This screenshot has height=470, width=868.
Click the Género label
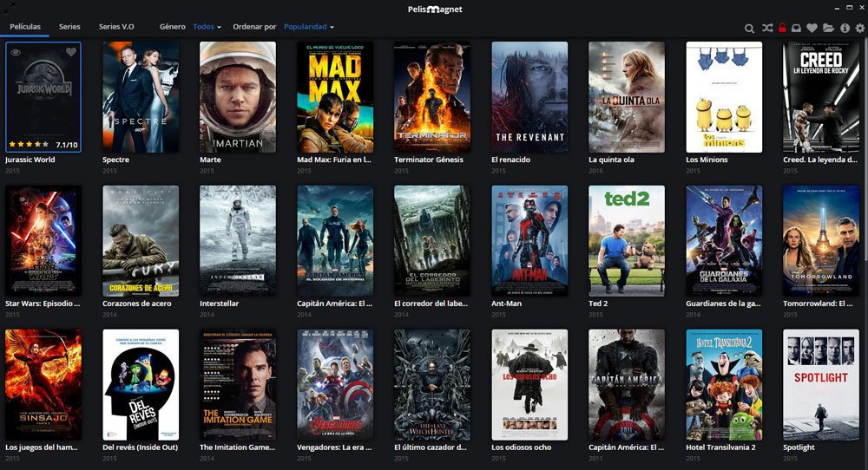pyautogui.click(x=172, y=27)
